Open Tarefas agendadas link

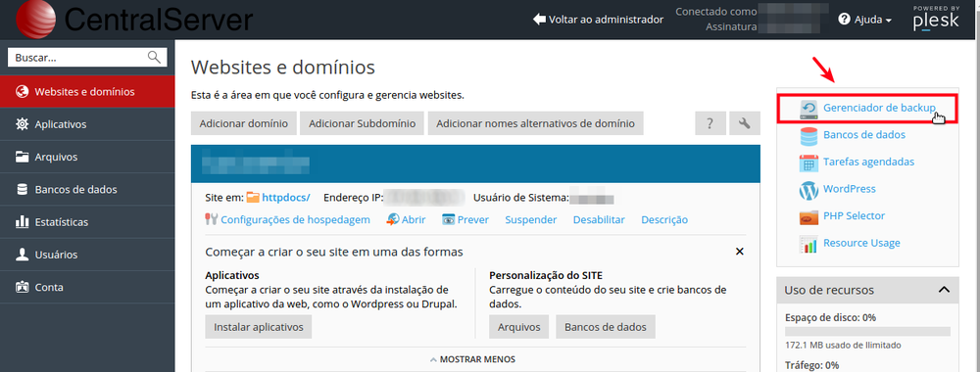(x=868, y=162)
